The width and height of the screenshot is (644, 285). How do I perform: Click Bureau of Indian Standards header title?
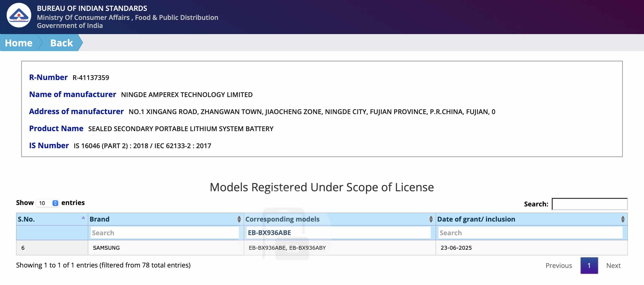(x=92, y=8)
